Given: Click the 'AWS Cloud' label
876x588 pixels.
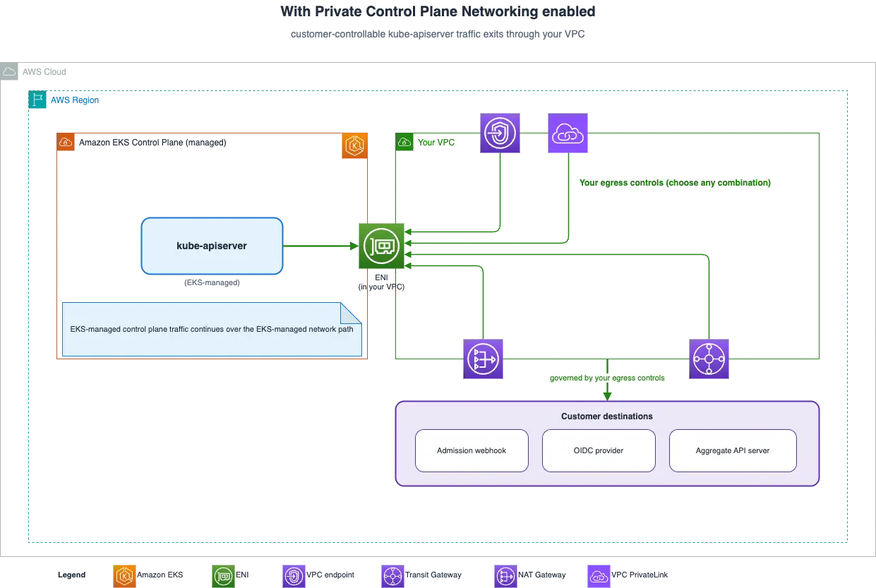Looking at the screenshot, I should (x=44, y=72).
